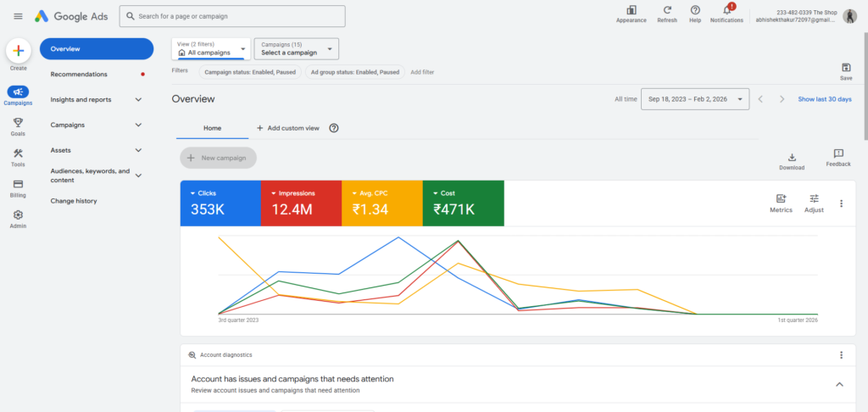Click the search for page or campaign field
The height and width of the screenshot is (412, 868).
coord(232,16)
